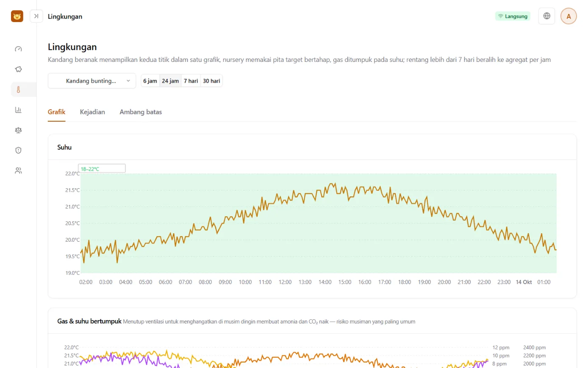
Task: Click the 02:00 time axis label
Action: tap(86, 282)
